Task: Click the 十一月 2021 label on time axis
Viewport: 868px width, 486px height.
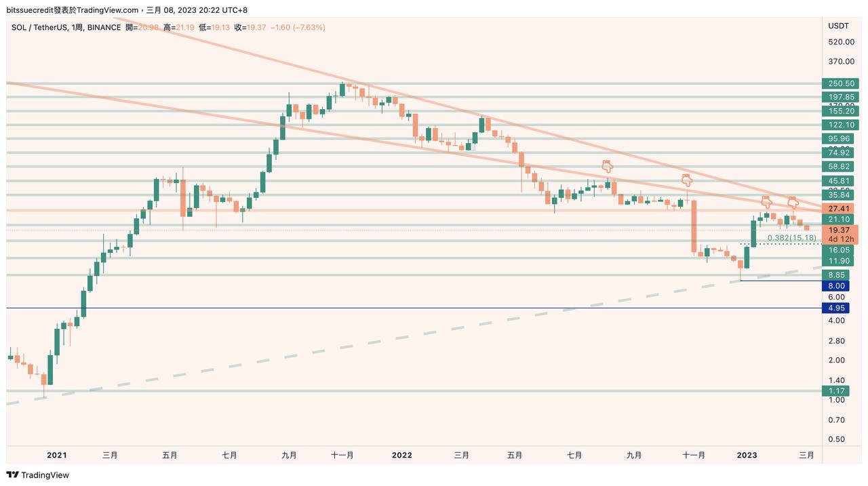Action: click(x=342, y=455)
